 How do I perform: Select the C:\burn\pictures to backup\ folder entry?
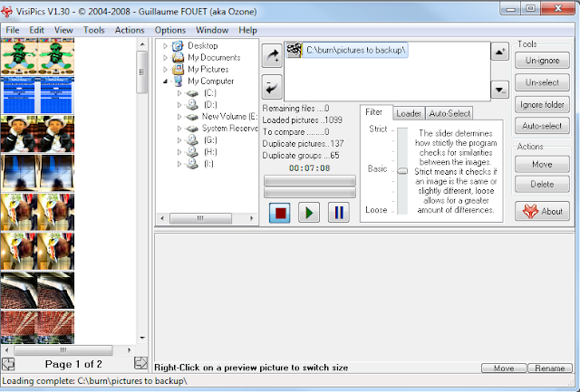(x=347, y=50)
